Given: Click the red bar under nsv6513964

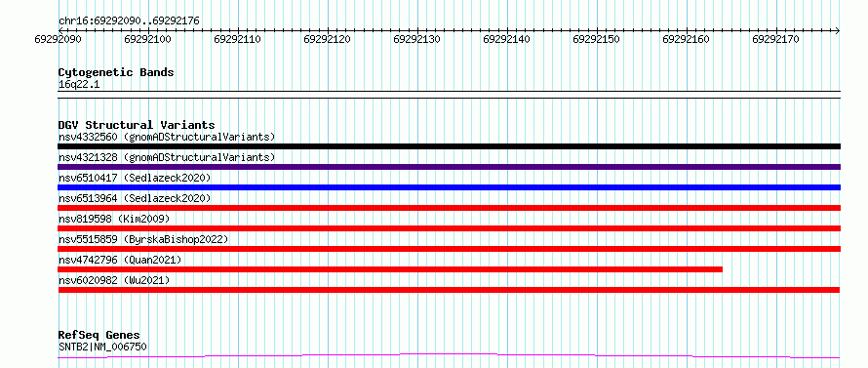Looking at the screenshot, I should tap(449, 208).
